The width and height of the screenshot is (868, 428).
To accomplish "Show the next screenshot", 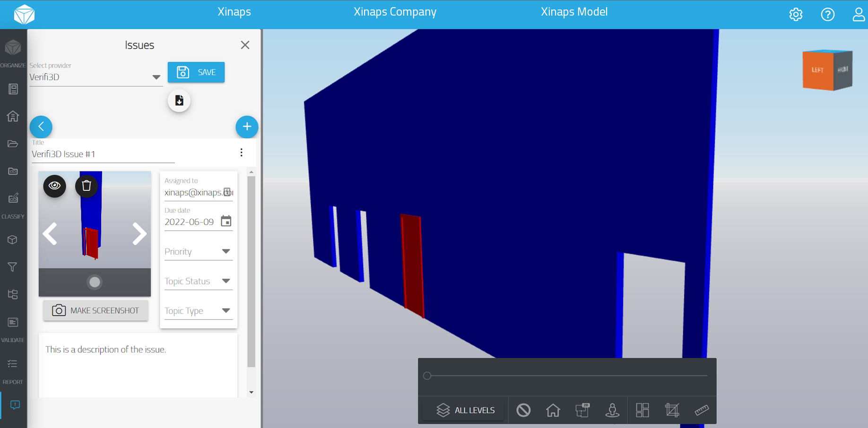I will click(139, 233).
